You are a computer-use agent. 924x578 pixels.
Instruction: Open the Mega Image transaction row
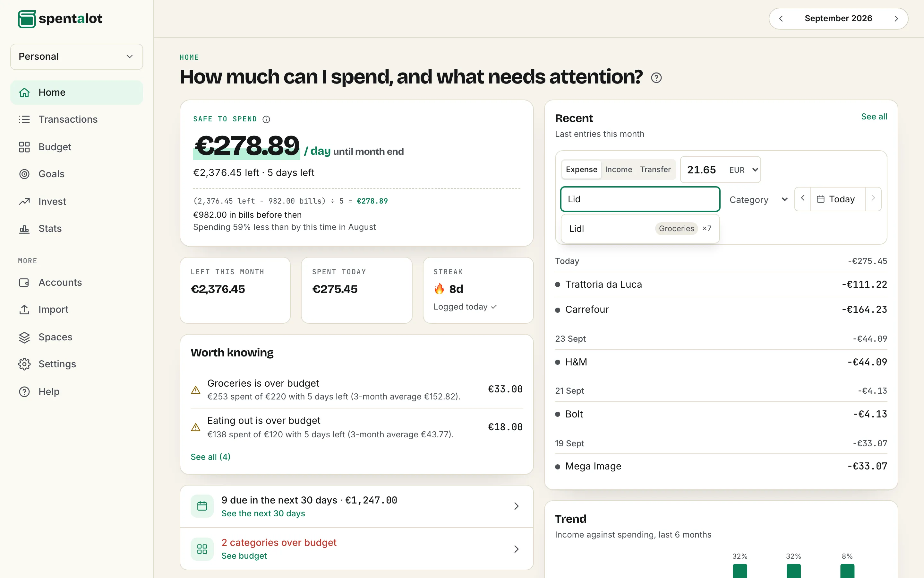[x=721, y=466]
